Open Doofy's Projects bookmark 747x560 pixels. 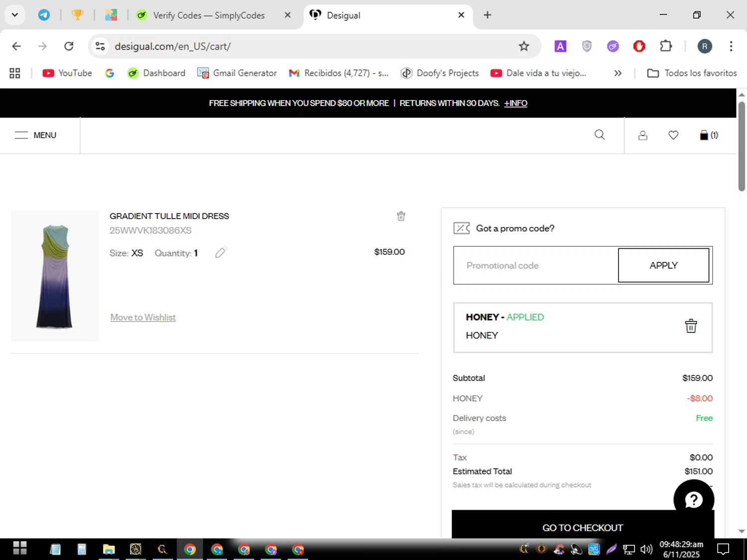coord(440,73)
